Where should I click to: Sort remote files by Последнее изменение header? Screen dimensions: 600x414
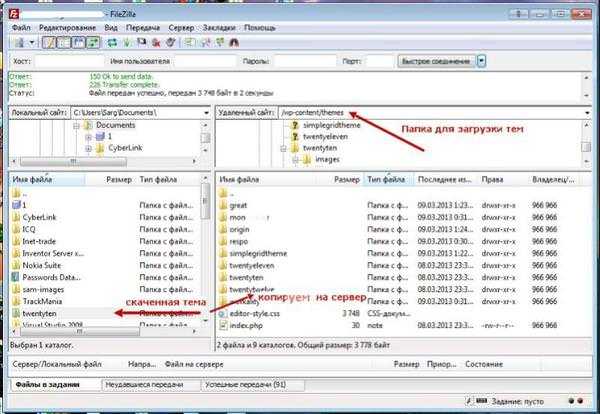(444, 179)
